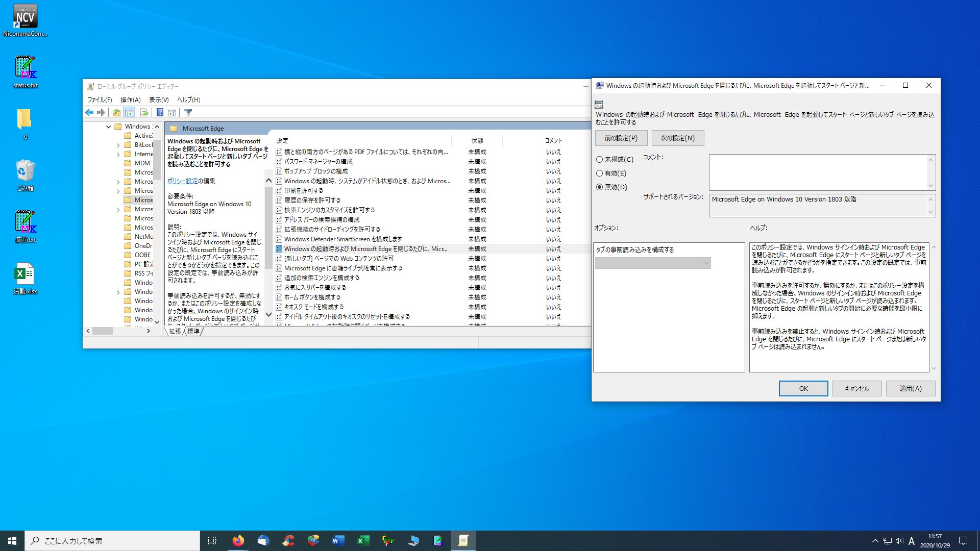Sort by the 状態 column header
Screen dimensions: 980x551
point(477,141)
